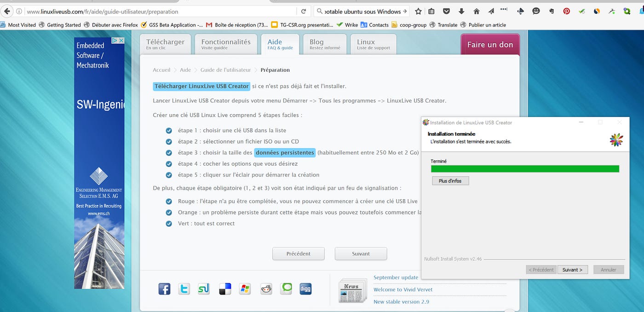Open the New stable version 2.9 link
644x312 pixels.
401,302
